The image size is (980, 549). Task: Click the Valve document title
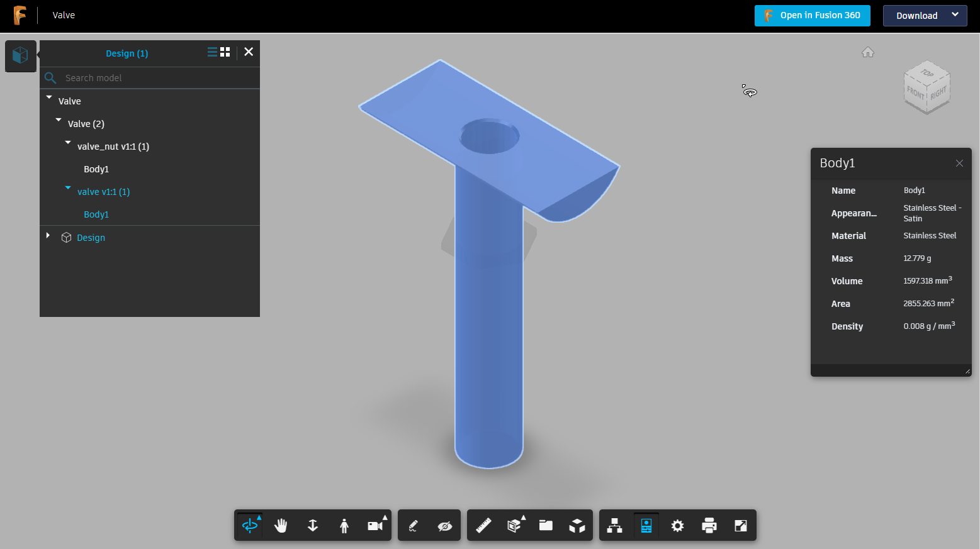pos(64,15)
